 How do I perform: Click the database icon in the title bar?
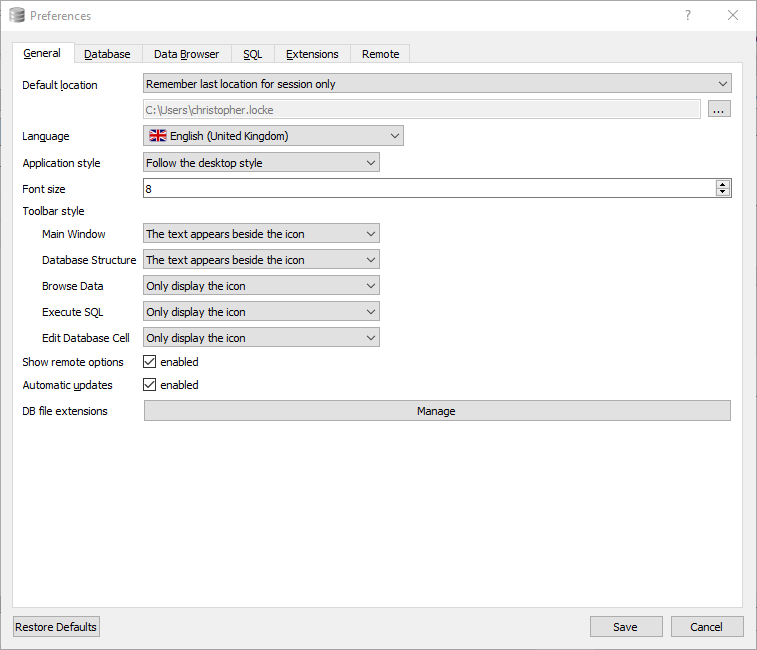[17, 15]
